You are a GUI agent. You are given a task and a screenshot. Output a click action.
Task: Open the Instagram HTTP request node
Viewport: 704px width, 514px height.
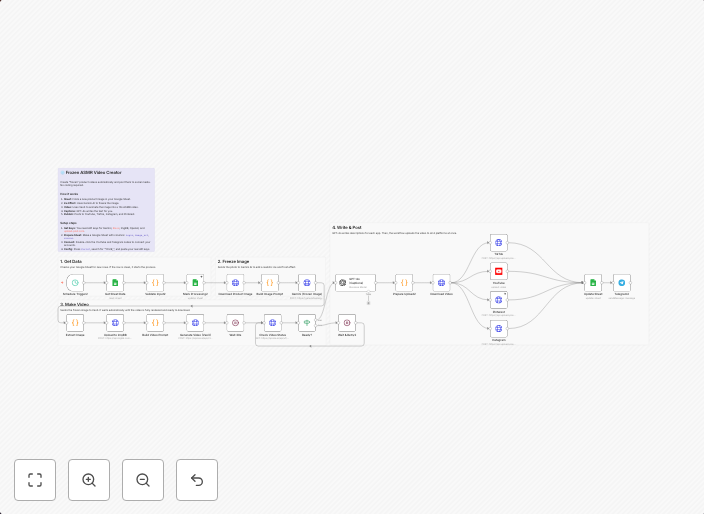point(499,327)
